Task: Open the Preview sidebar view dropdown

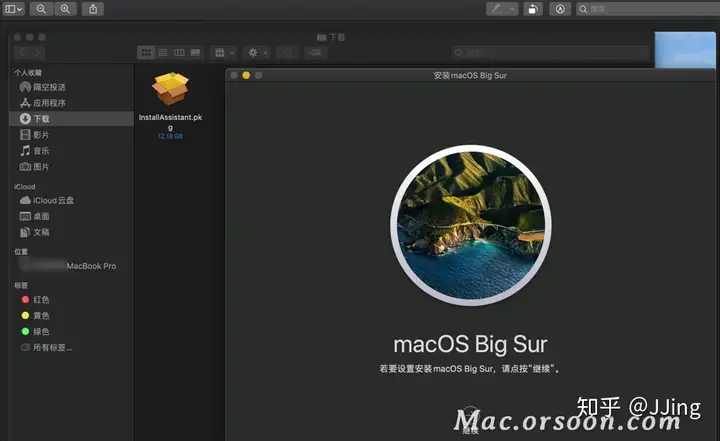Action: 13,9
